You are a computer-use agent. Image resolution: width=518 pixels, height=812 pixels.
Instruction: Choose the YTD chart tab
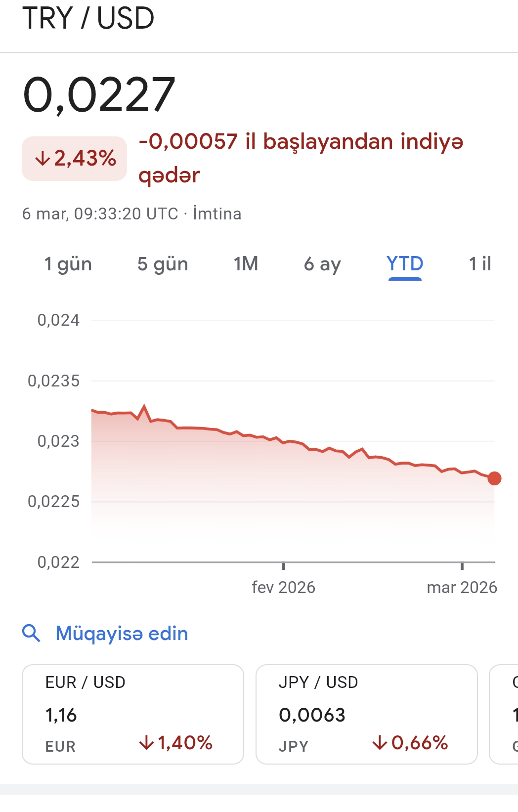pos(405,264)
